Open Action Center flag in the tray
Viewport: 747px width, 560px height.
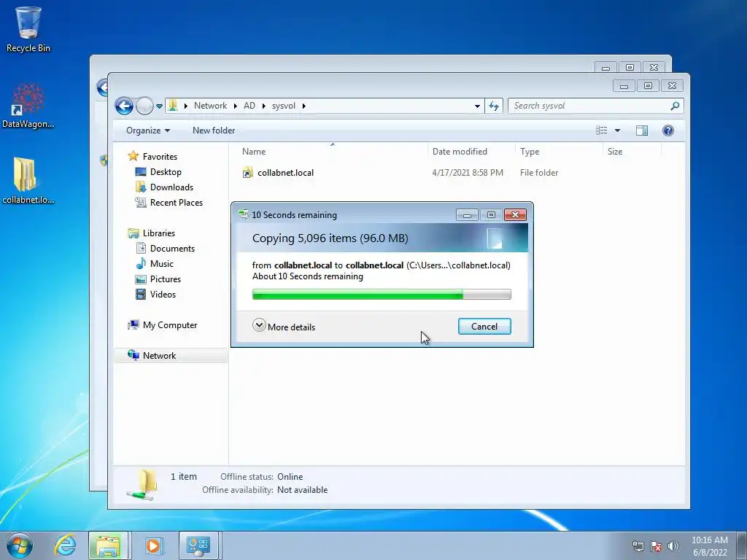(656, 546)
